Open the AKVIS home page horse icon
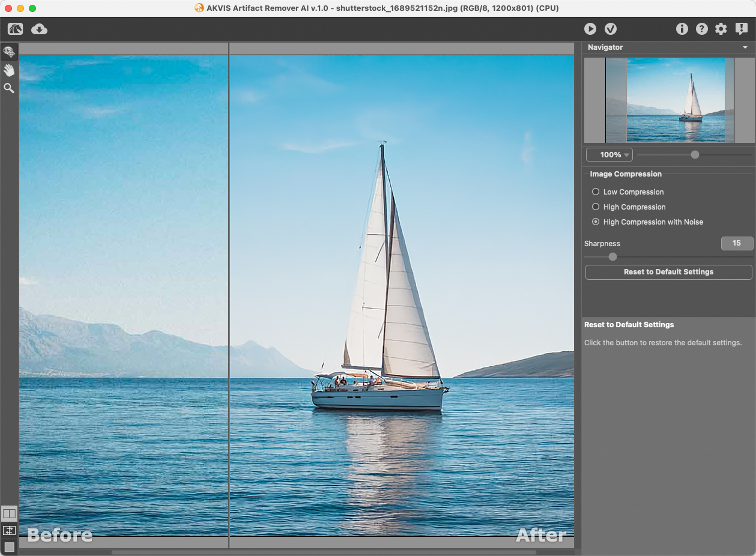Viewport: 756px width, 556px height. tap(15, 29)
